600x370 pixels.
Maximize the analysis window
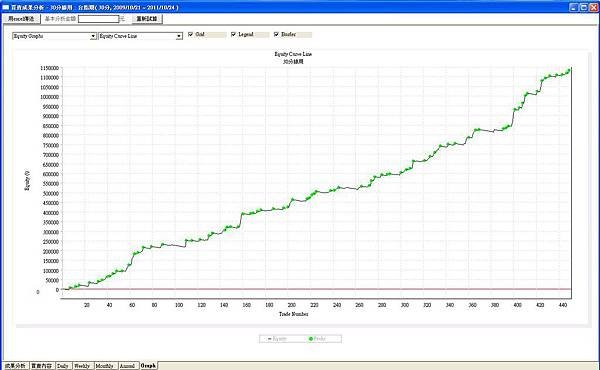(584, 7)
